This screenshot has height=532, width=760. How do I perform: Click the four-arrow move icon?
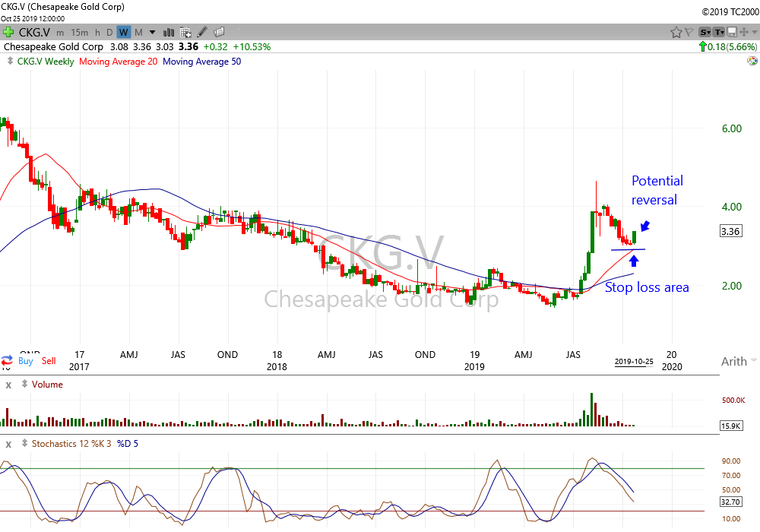coord(743,33)
